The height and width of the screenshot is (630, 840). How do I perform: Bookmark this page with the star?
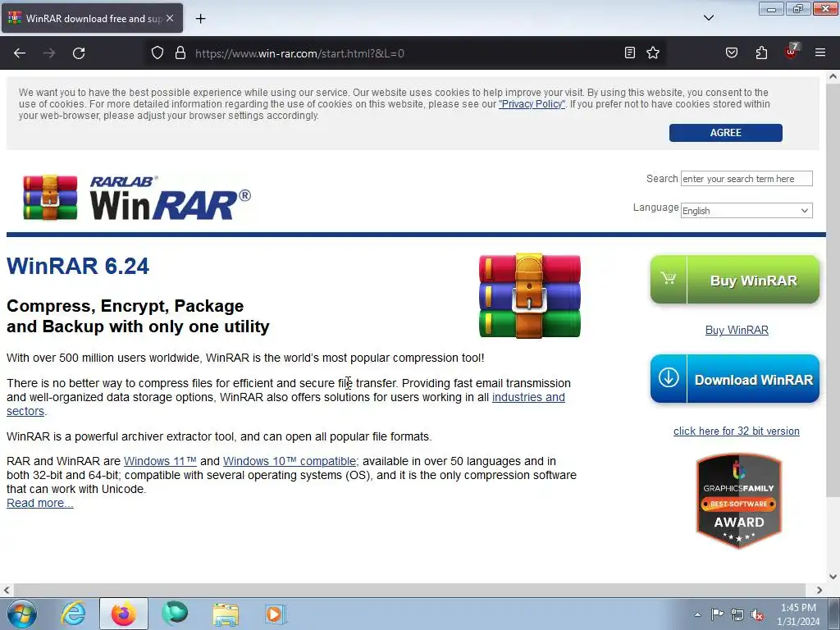pyautogui.click(x=653, y=52)
